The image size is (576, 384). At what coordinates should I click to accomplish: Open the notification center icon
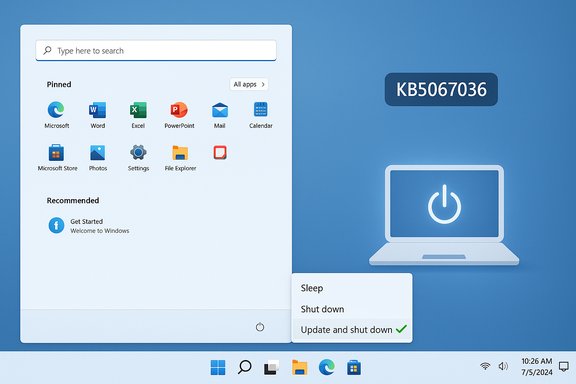(564, 366)
